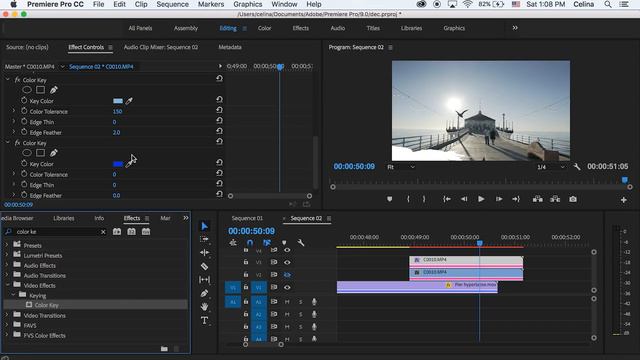
Task: Toggle animation stopwatch for first Edge Feather
Action: [x=24, y=132]
